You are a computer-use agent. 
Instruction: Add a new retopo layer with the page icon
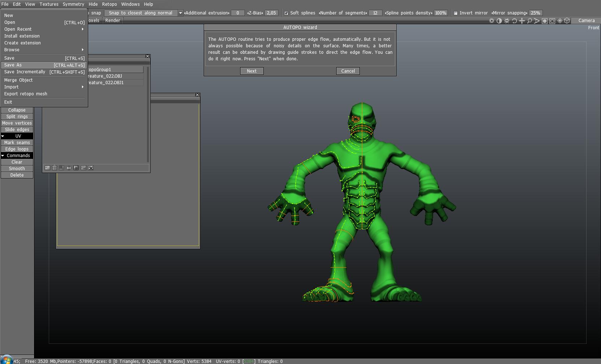click(47, 168)
